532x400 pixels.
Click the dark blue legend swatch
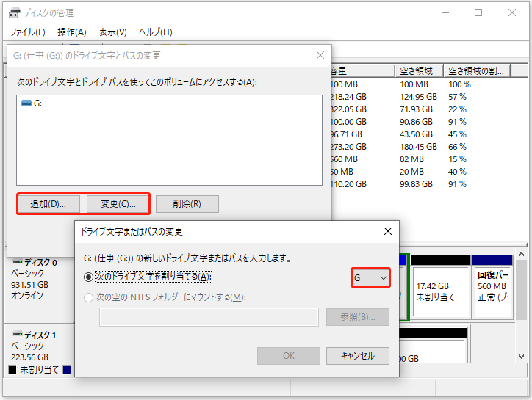click(x=67, y=369)
